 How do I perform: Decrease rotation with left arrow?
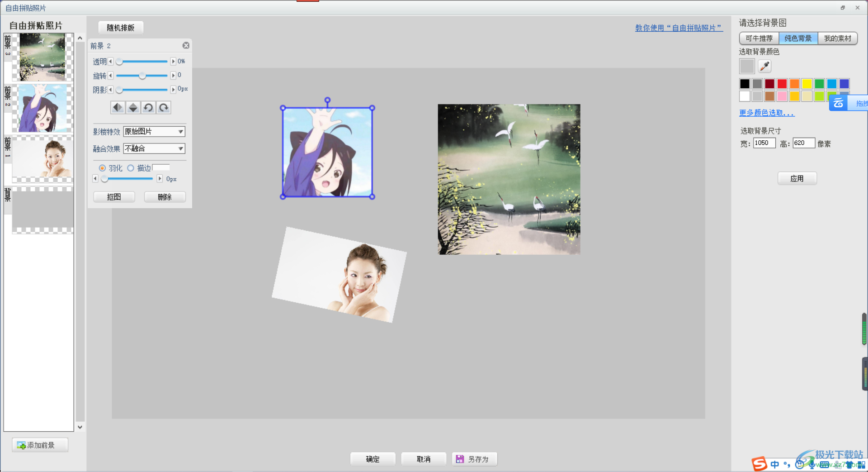[x=110, y=76]
